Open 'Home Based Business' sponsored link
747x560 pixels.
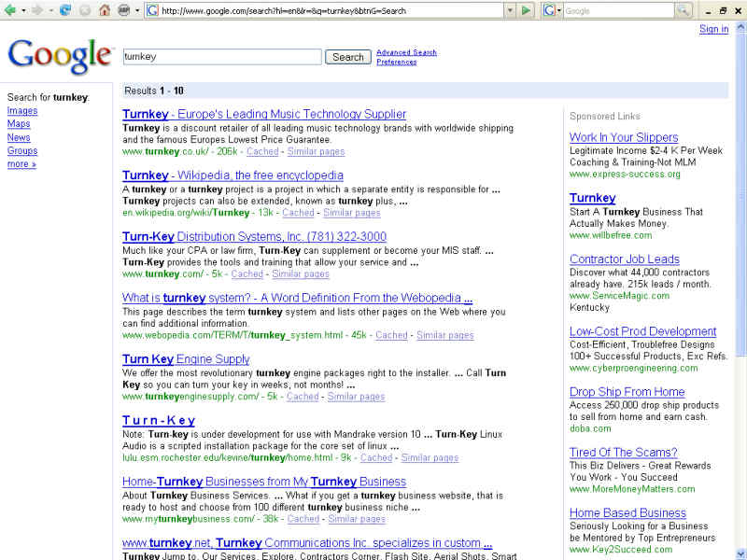tap(627, 512)
